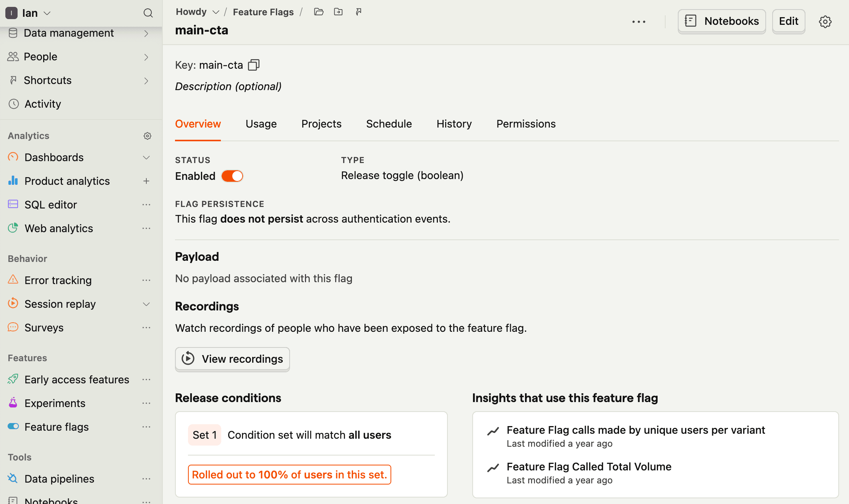Click the Product analytics bar chart icon
This screenshot has height=504, width=849.
13,181
